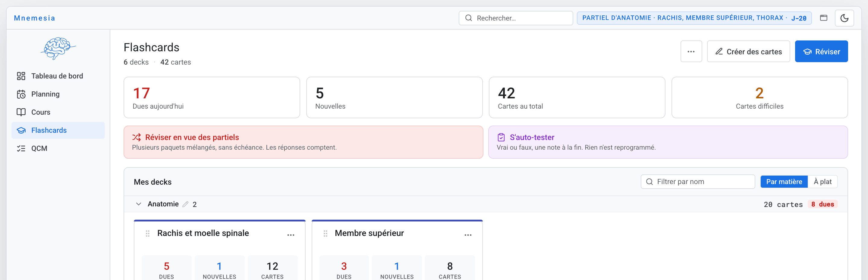Open the Nouvelles stat card
This screenshot has height=280, width=868.
pos(394,97)
